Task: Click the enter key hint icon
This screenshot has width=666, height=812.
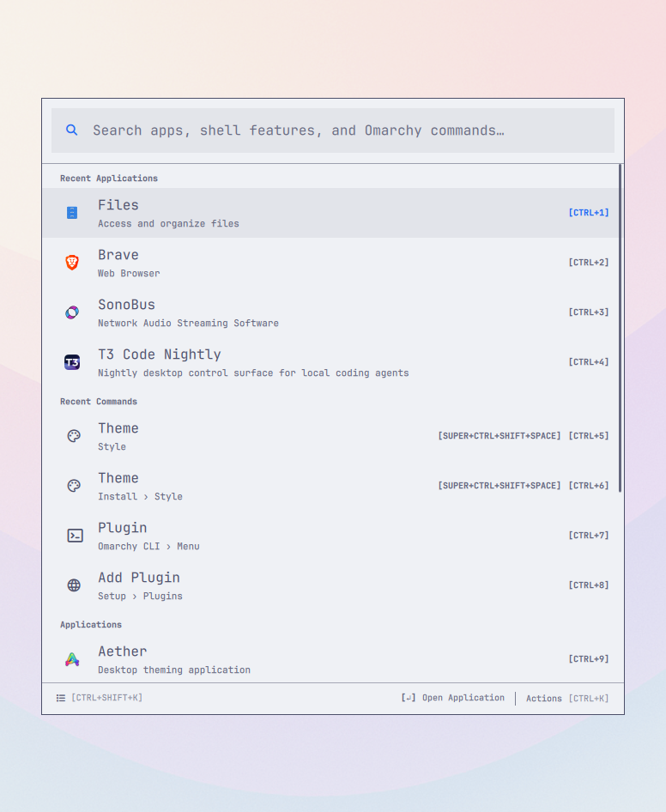Action: pos(408,698)
